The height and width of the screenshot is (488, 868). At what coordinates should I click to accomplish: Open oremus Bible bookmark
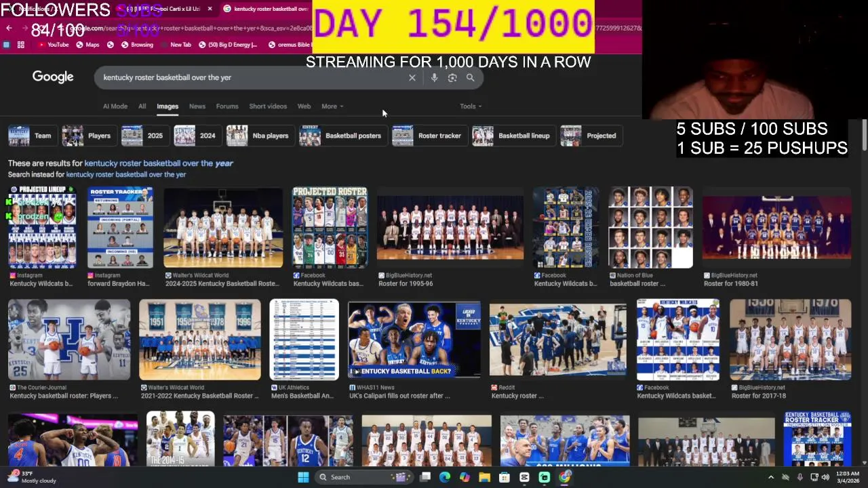(290, 45)
